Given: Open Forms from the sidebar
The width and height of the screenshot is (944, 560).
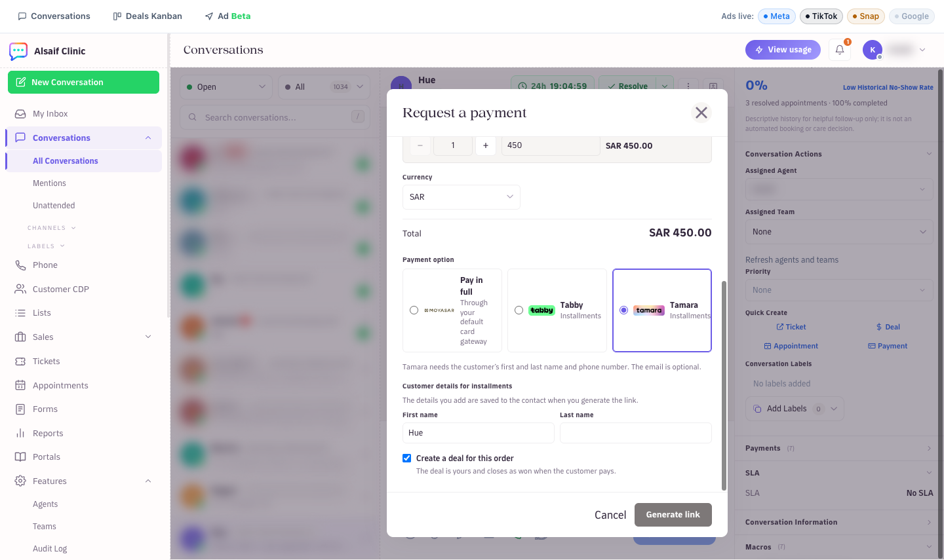Looking at the screenshot, I should [83, 409].
